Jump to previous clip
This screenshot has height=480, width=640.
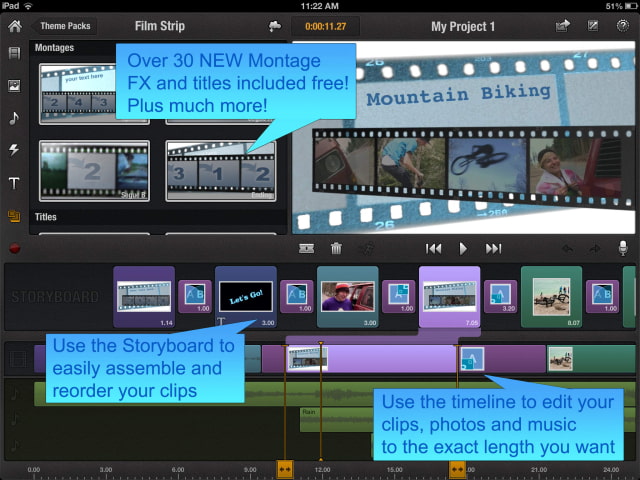(x=433, y=249)
